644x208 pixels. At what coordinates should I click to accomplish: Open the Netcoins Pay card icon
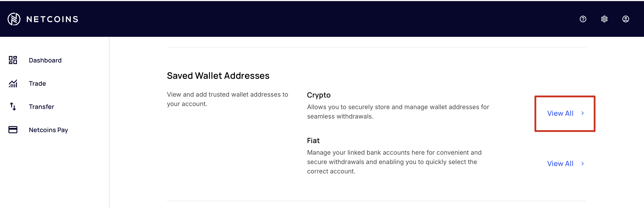click(x=13, y=130)
